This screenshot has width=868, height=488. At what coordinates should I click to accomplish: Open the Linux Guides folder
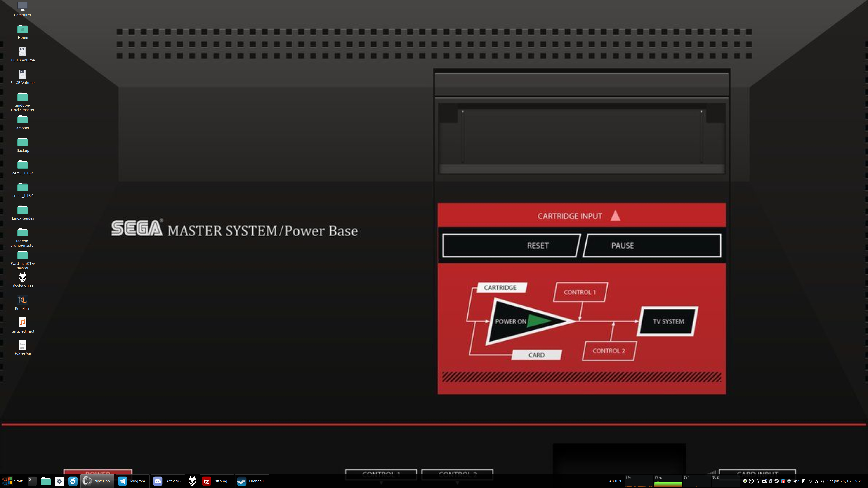(x=23, y=213)
